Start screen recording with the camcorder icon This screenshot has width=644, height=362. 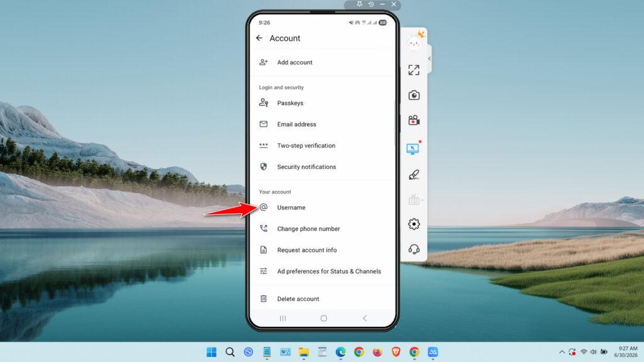(414, 120)
